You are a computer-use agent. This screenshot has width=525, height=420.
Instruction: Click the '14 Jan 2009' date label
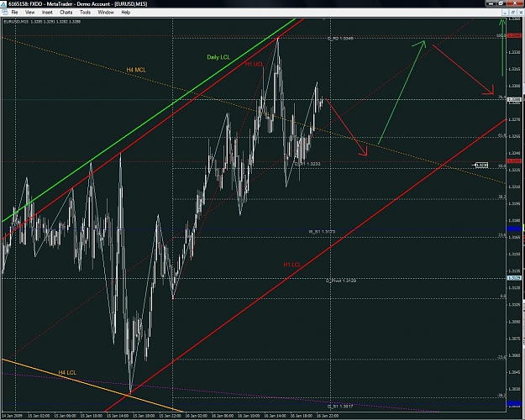coord(12,416)
